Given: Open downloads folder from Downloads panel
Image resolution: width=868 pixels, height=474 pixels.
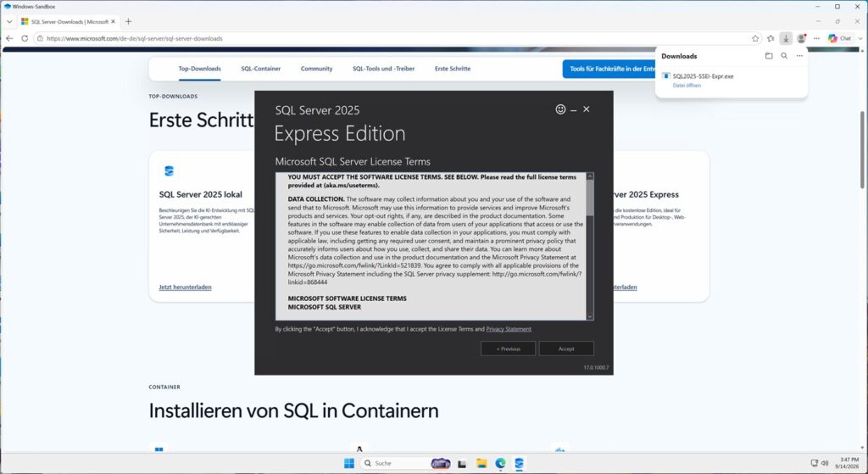Looking at the screenshot, I should pyautogui.click(x=768, y=56).
